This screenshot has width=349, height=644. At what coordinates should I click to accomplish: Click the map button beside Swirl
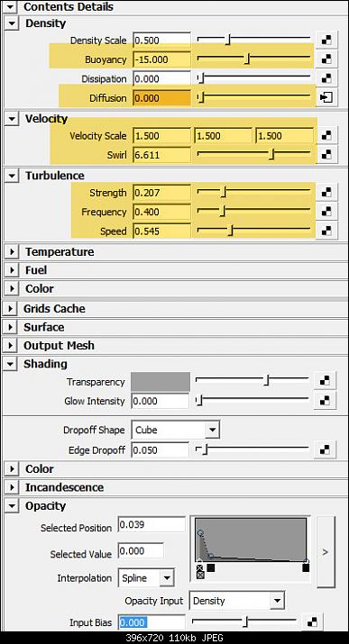(326, 155)
